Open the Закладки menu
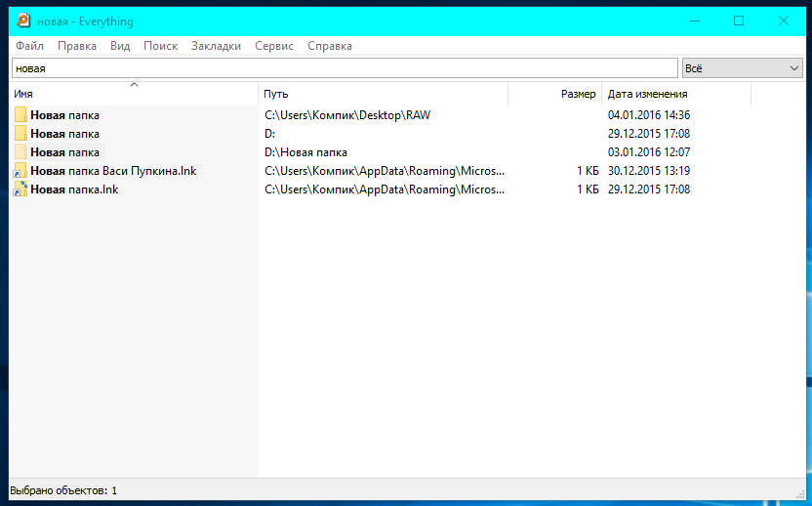 tap(216, 46)
